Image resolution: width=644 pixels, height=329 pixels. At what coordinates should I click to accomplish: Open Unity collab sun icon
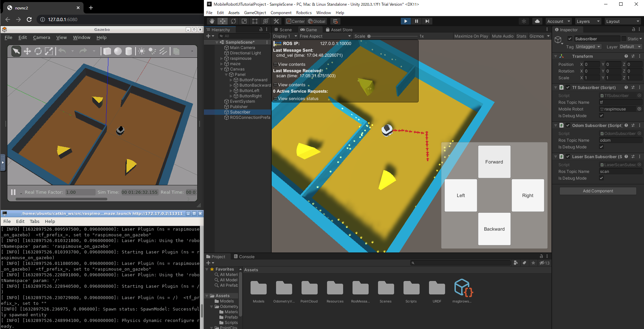pos(524,21)
